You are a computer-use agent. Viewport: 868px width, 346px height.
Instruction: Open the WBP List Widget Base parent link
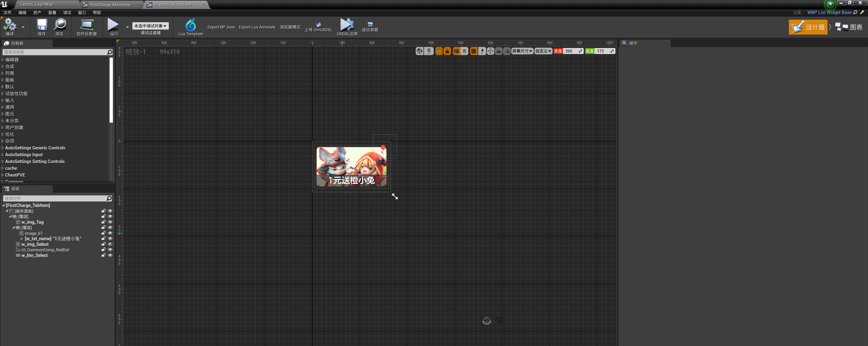click(x=830, y=13)
